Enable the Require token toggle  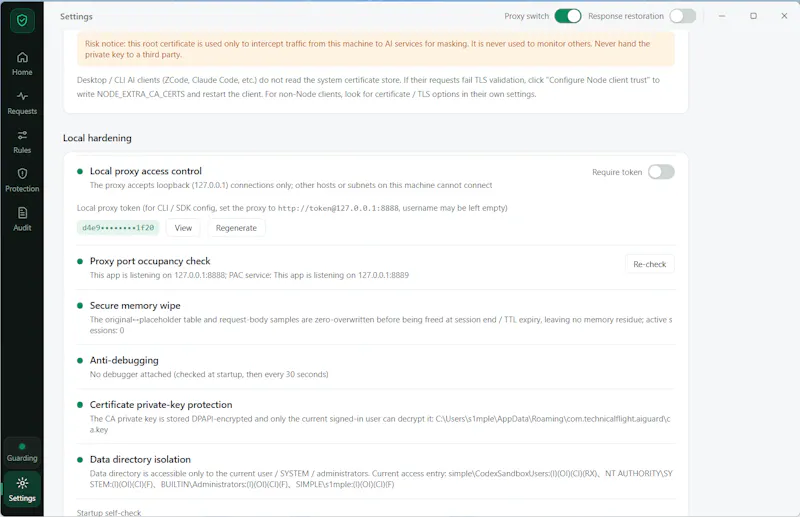(x=661, y=172)
